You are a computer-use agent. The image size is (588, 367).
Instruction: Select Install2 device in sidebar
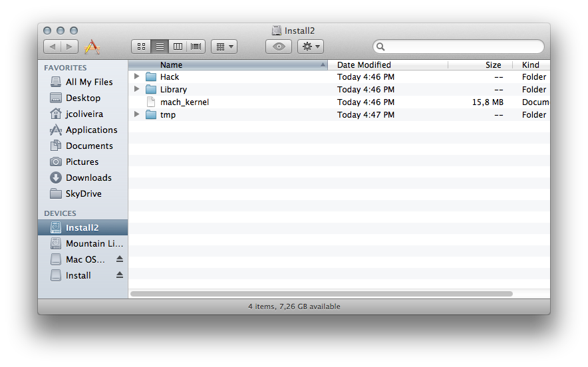click(x=83, y=227)
